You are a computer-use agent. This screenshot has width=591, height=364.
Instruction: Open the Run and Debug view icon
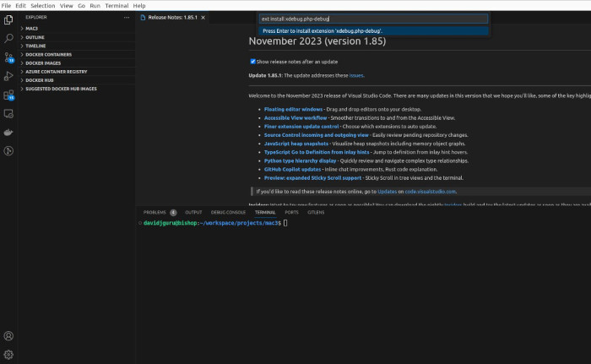point(8,76)
